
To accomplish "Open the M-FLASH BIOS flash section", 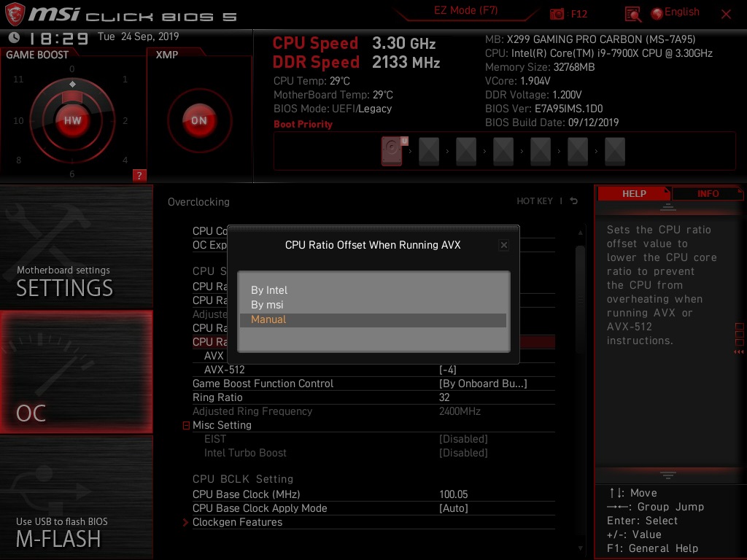I will click(x=76, y=497).
